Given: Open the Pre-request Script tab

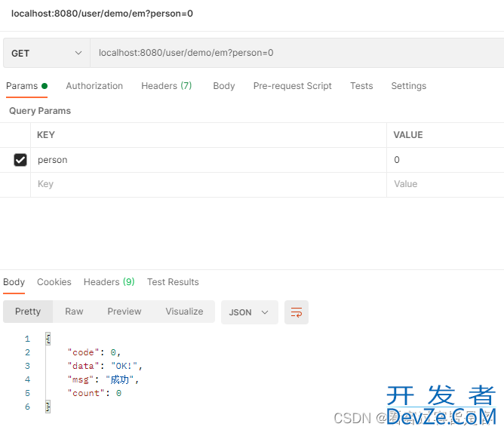Looking at the screenshot, I should click(x=292, y=86).
